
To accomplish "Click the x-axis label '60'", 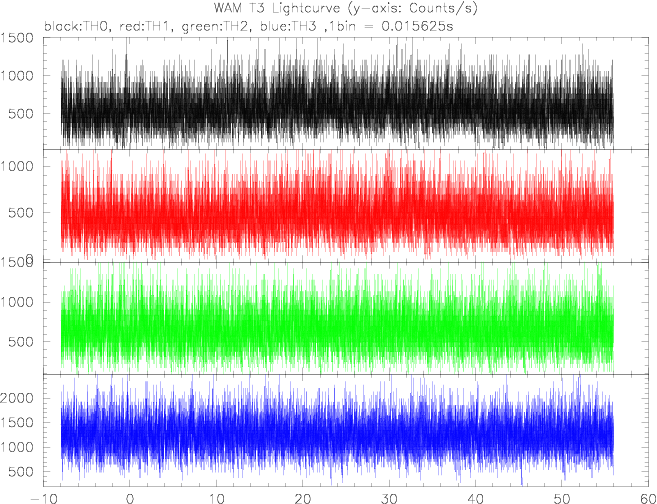I will (647, 499).
